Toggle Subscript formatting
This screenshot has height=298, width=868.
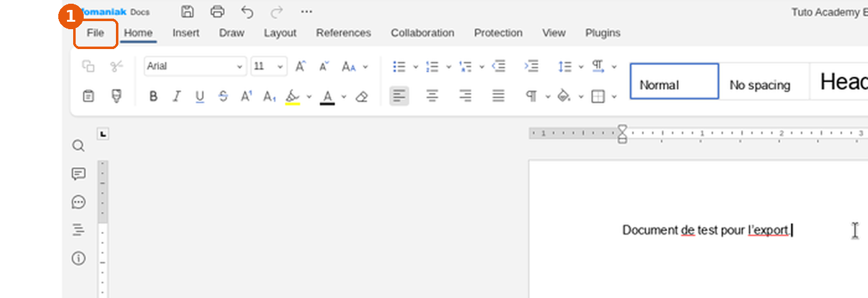[270, 96]
